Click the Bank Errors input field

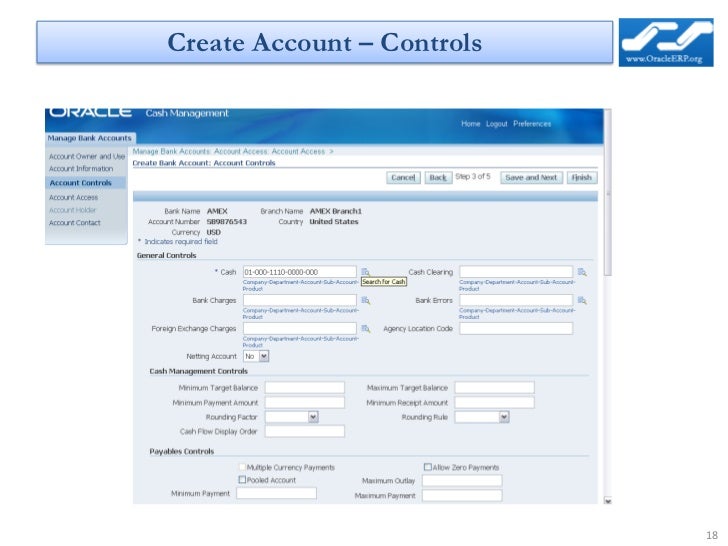(516, 300)
